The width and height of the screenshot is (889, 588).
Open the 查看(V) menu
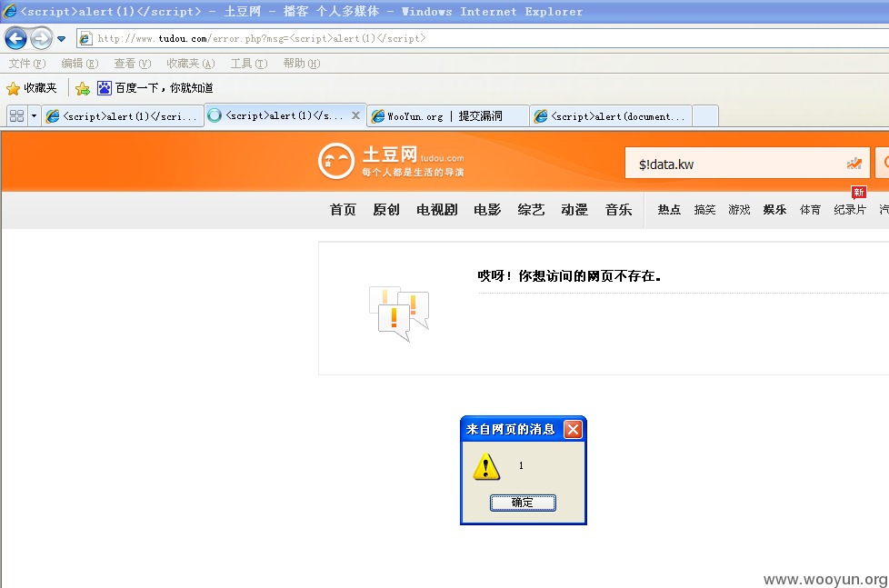click(132, 64)
